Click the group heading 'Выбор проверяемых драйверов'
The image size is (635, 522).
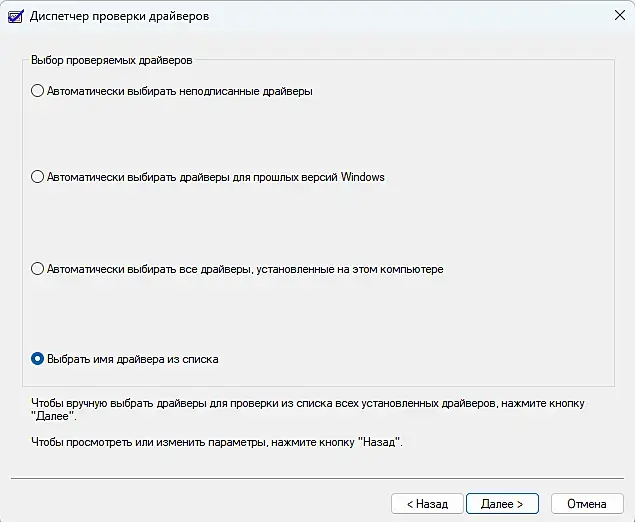pos(111,60)
